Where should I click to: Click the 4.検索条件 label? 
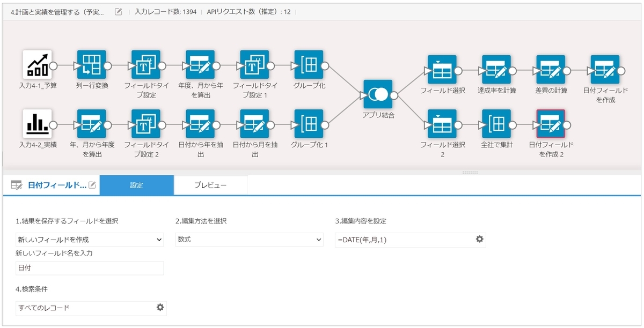[x=33, y=289]
